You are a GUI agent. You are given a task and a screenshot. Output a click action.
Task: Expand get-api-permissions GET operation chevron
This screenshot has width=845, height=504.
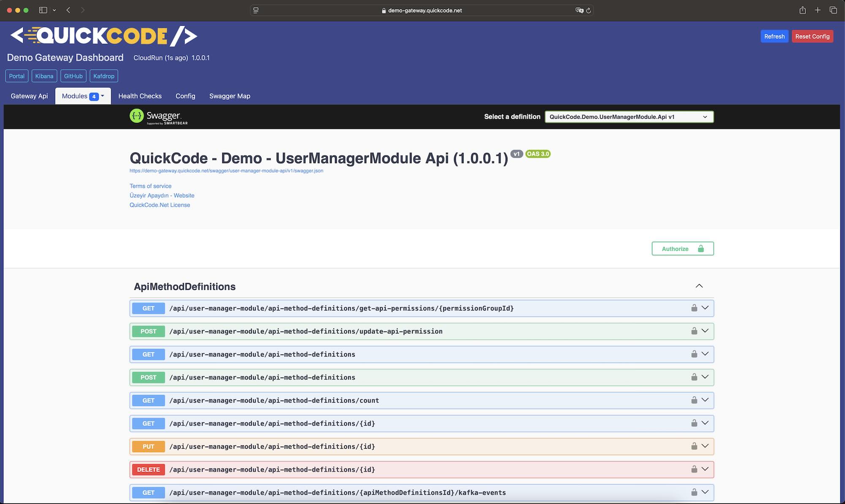(x=705, y=308)
